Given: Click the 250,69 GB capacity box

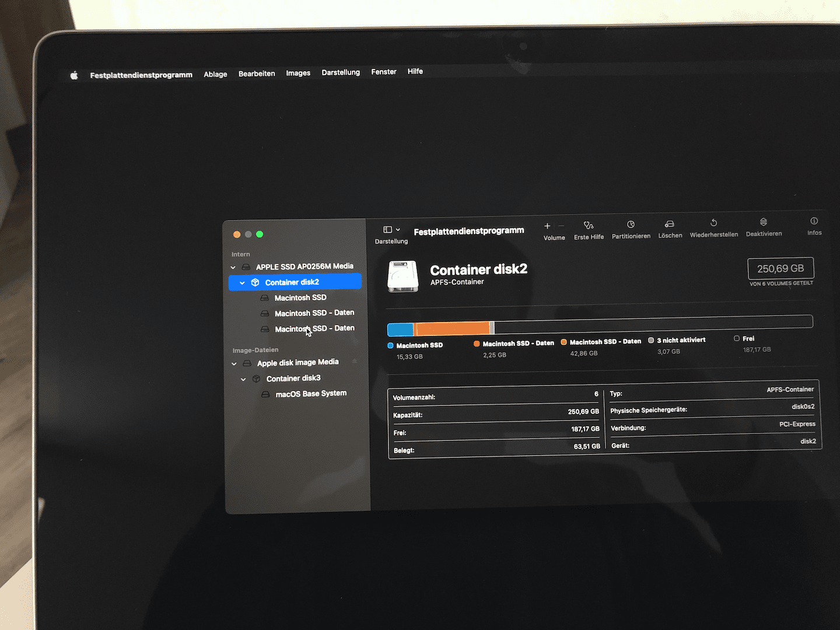Looking at the screenshot, I should coord(780,269).
